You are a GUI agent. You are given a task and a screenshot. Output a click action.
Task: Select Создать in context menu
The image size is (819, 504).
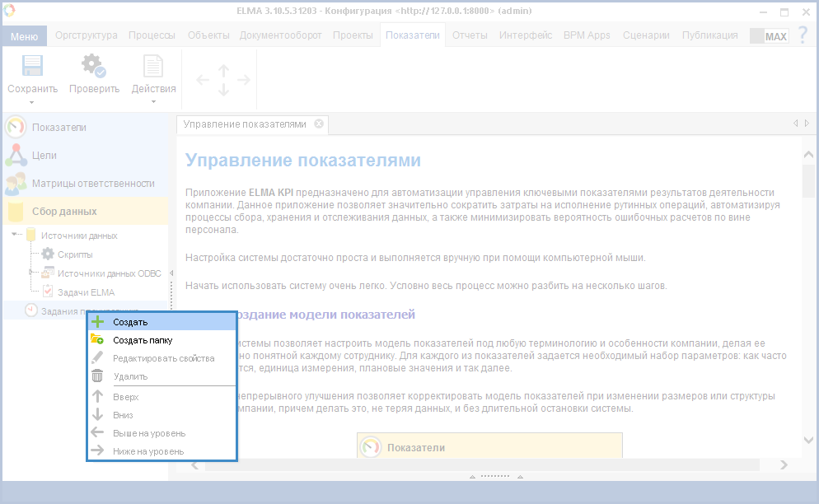pyautogui.click(x=130, y=322)
